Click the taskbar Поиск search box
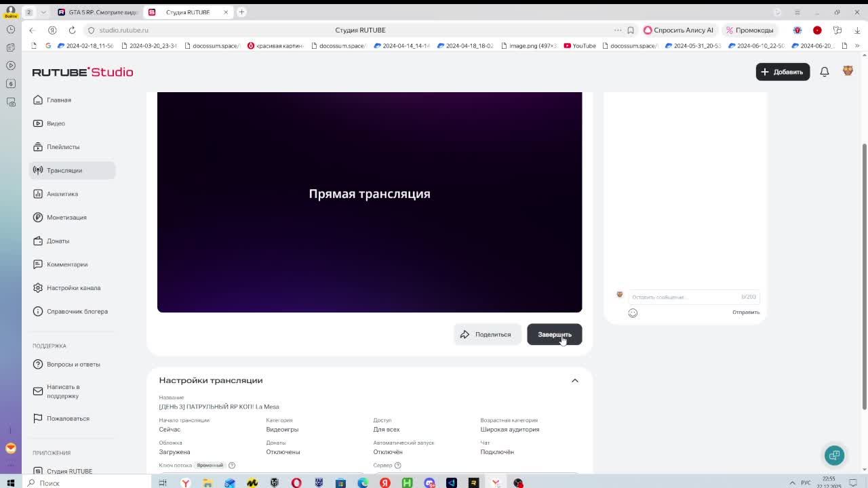 pos(88,483)
